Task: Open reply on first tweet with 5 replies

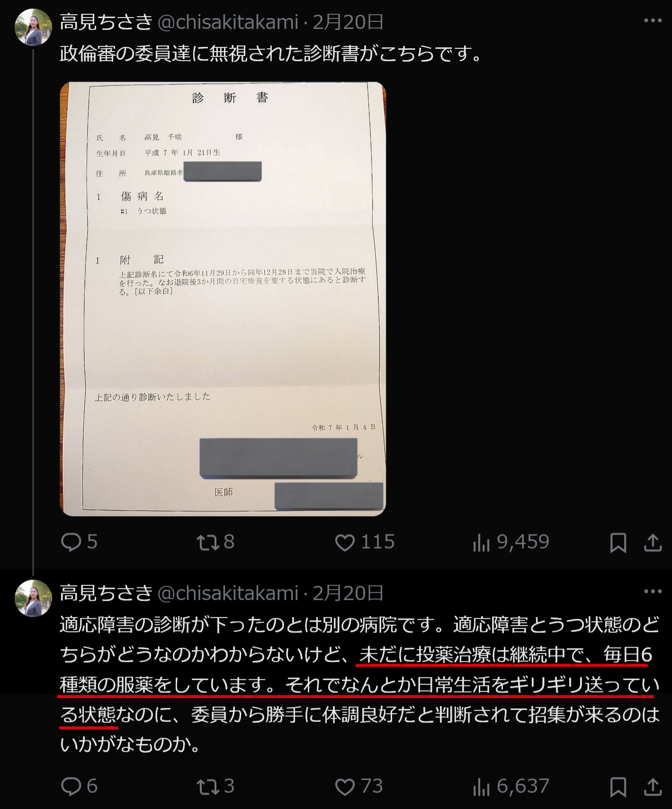Action: 79,542
